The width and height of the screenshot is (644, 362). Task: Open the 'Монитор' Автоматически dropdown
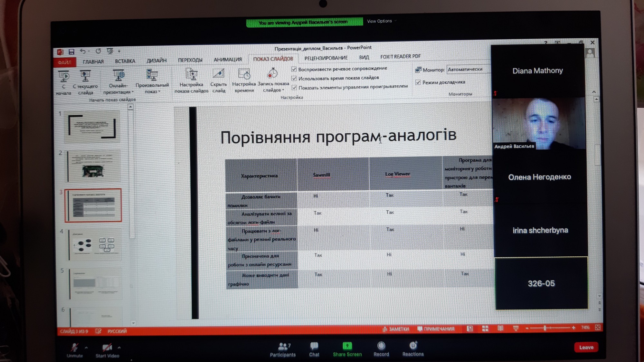tap(469, 69)
